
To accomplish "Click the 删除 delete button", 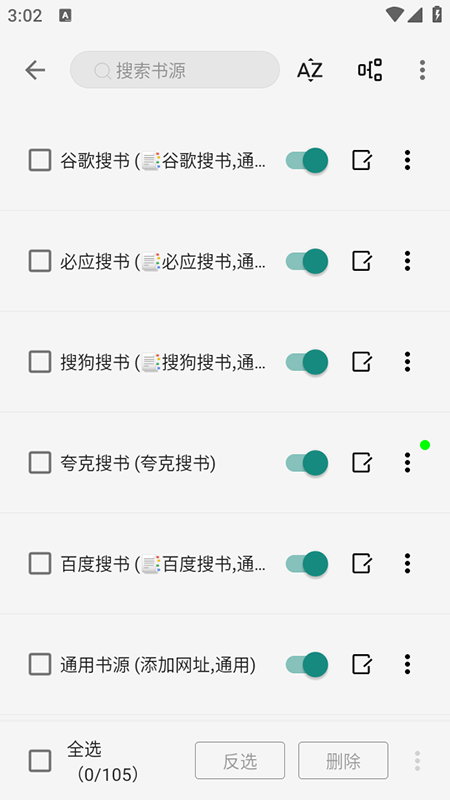I will click(x=343, y=761).
